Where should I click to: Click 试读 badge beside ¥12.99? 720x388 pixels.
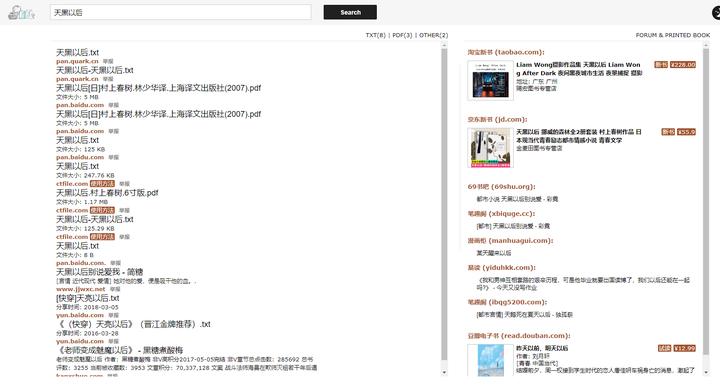pos(664,349)
